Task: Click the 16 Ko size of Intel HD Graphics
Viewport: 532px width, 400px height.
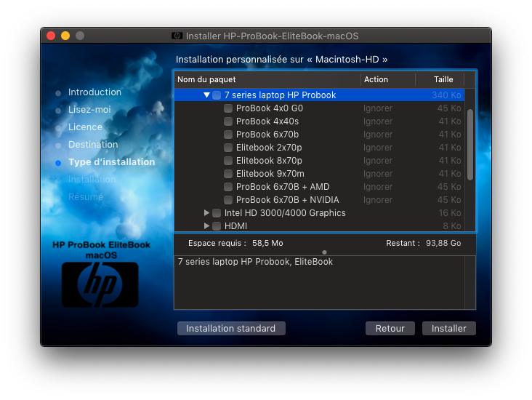Action: pyautogui.click(x=450, y=213)
